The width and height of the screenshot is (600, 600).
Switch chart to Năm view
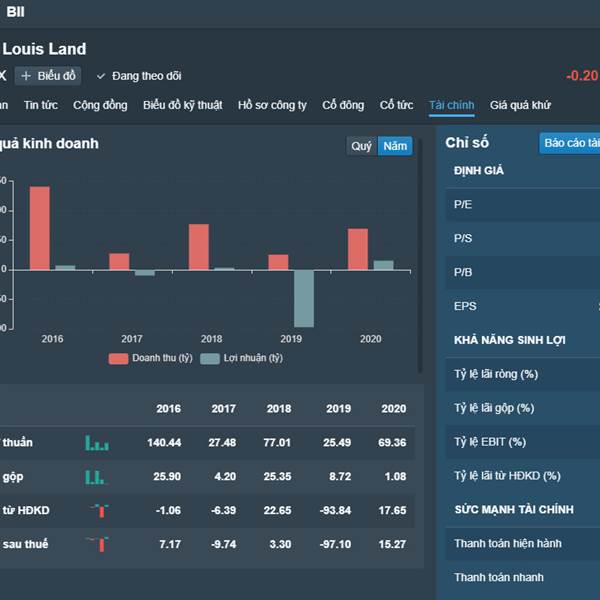pos(395,146)
